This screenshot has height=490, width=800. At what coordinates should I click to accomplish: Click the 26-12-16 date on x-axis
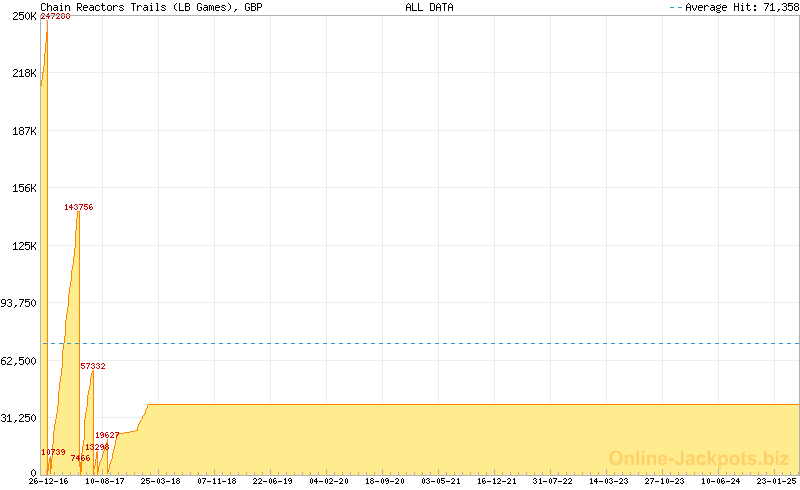48,481
